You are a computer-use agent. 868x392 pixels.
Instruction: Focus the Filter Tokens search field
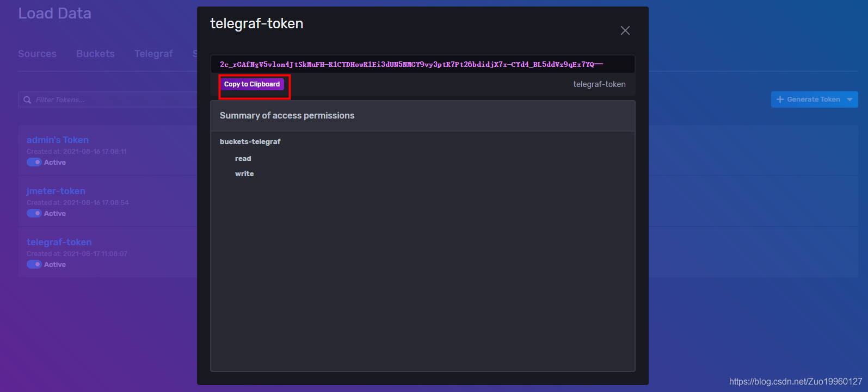coord(109,99)
